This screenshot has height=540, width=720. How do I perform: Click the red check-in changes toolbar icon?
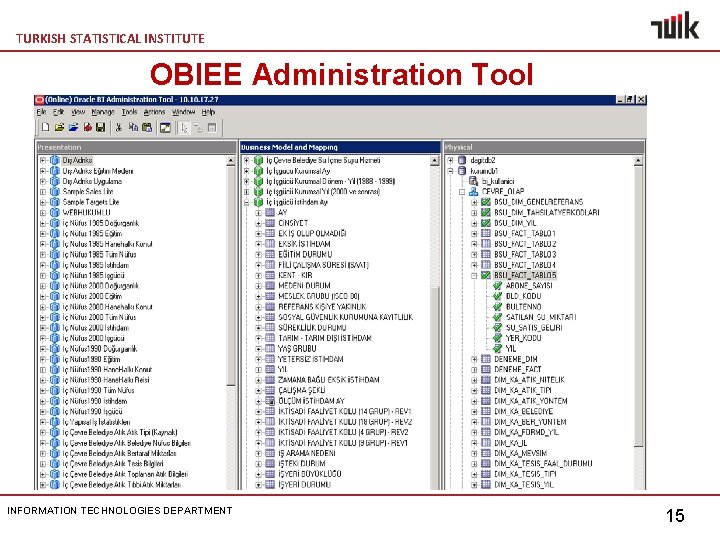87,128
